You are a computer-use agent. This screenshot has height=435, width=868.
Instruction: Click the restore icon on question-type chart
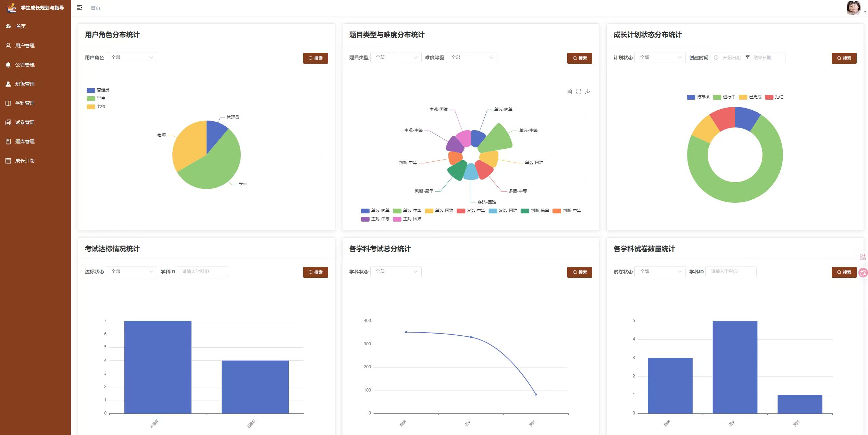[x=579, y=91]
